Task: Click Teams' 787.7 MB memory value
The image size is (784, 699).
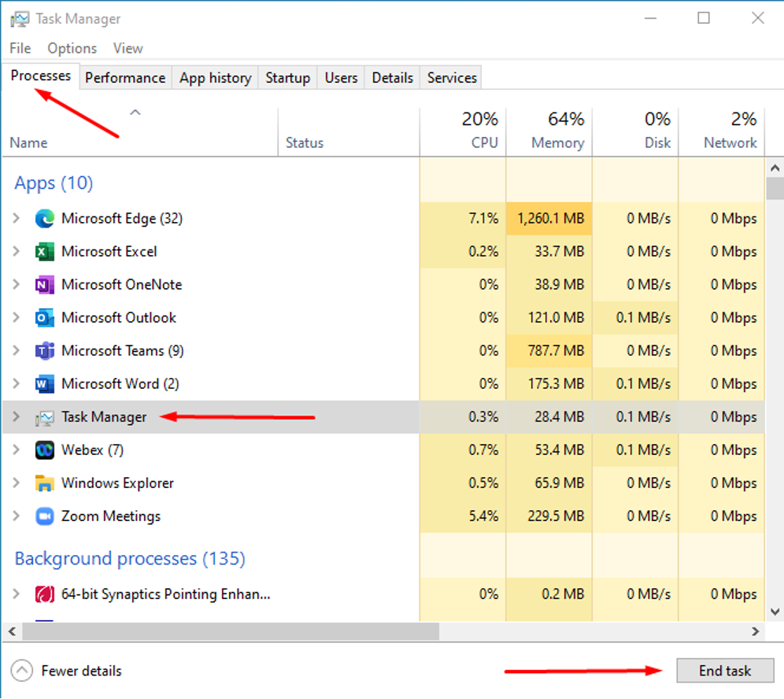Action: (x=556, y=350)
